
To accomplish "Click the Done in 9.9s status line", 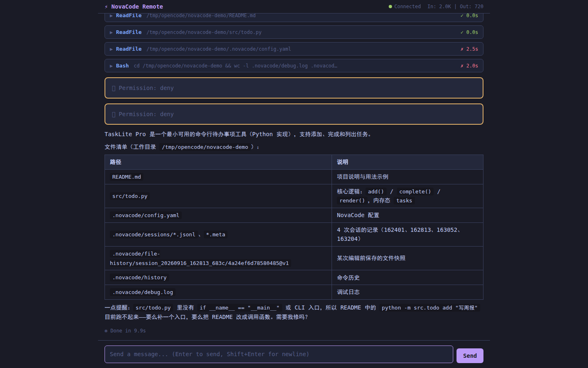I will [x=125, y=331].
